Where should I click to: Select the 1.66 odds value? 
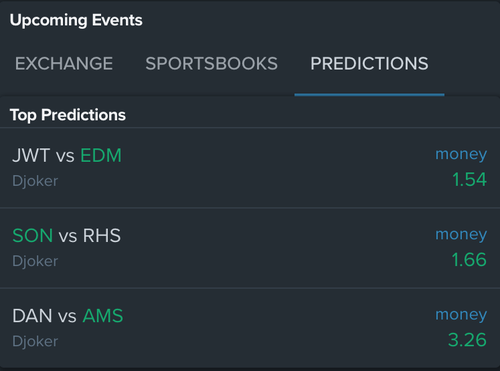click(469, 259)
